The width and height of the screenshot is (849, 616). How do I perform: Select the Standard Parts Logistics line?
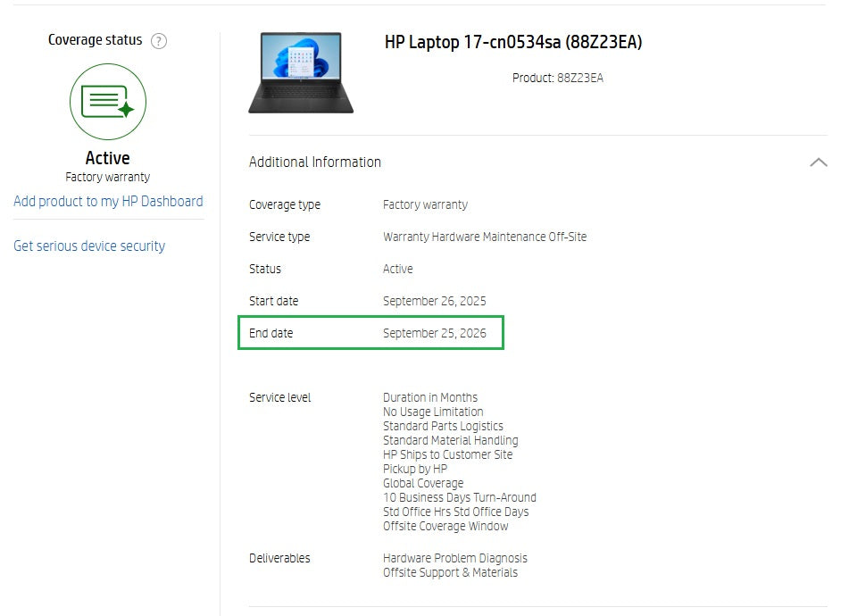coord(443,426)
